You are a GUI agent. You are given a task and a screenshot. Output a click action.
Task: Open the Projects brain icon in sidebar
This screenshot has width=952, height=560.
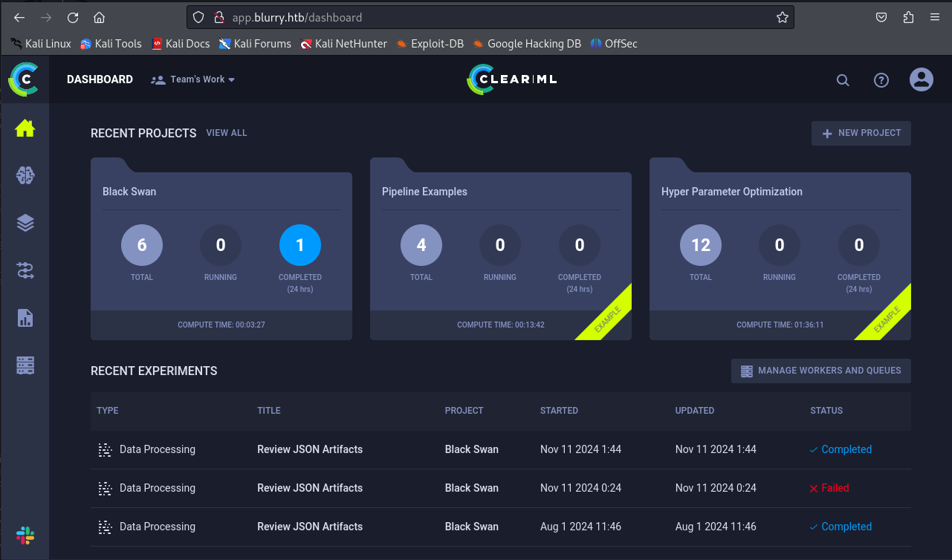click(x=25, y=175)
